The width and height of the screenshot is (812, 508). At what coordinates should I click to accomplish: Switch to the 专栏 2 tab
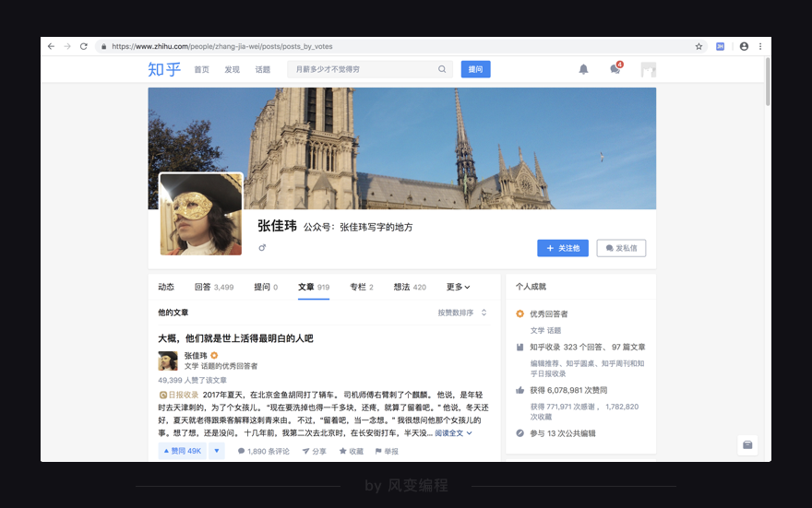point(362,287)
